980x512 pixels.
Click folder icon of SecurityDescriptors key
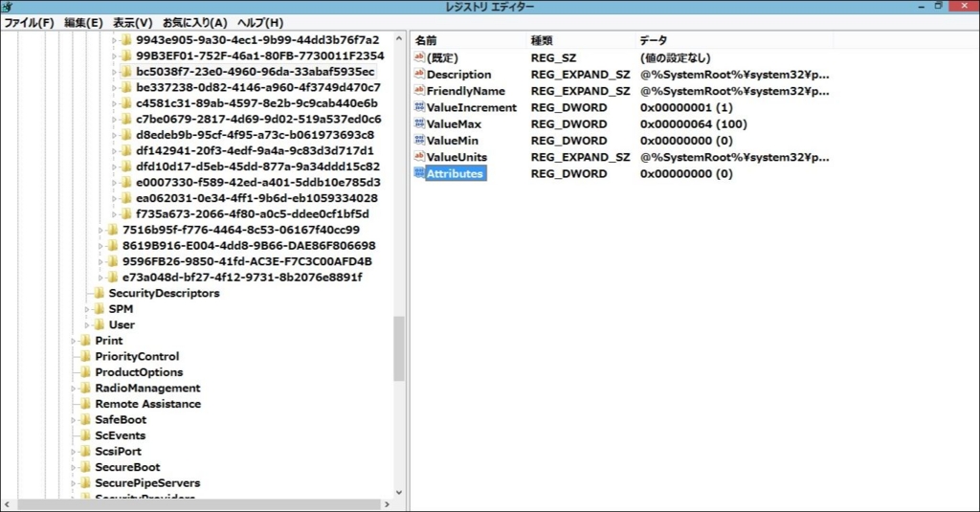pos(100,293)
